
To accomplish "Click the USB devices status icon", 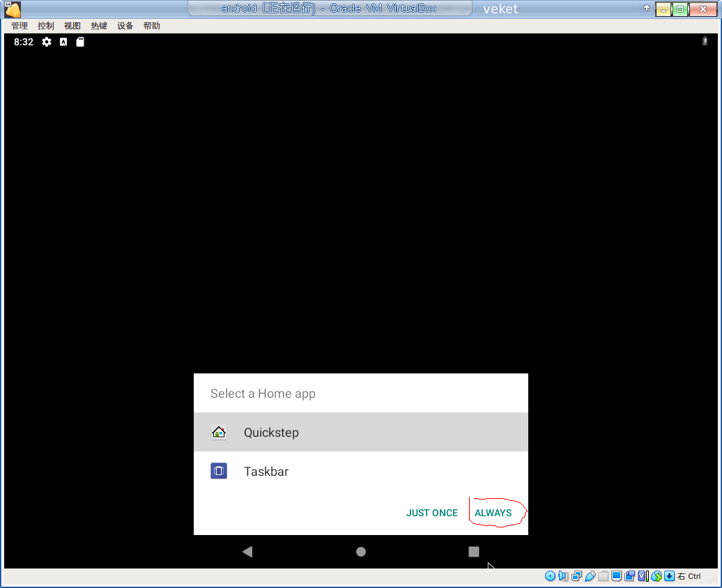I will click(590, 576).
